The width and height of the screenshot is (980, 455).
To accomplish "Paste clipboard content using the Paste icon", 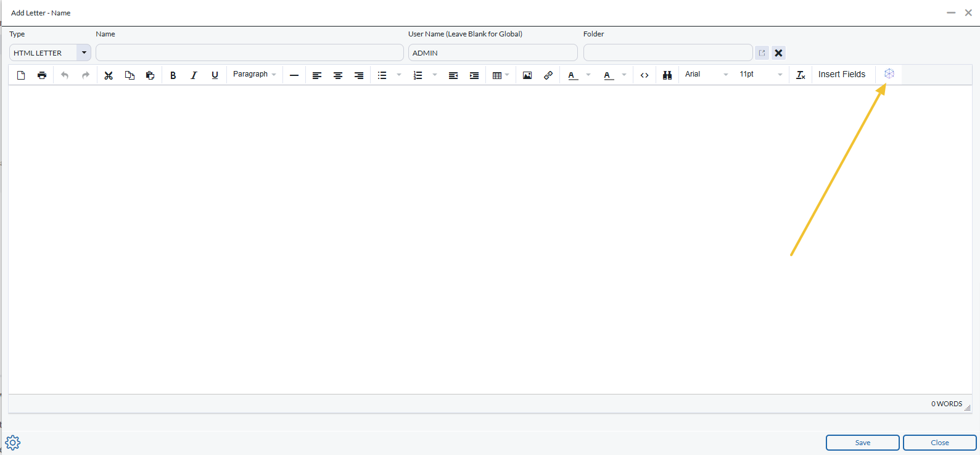I will [x=150, y=75].
